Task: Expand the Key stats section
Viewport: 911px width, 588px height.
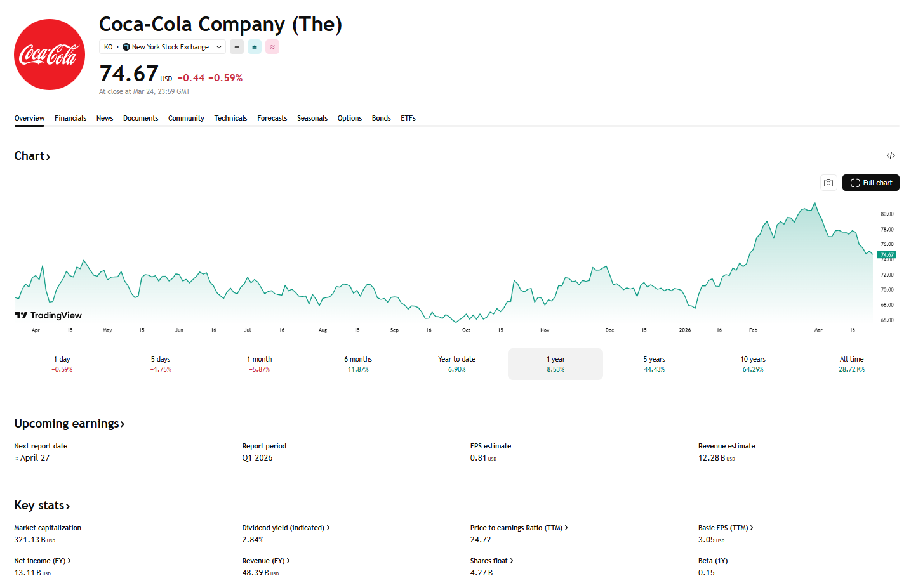Action: point(42,506)
